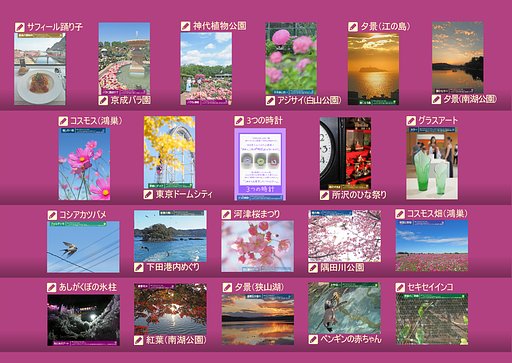512x363 pixels.
Task: Open the 東京ドームシティ yellow leaves thumbnail
Action: [170, 152]
